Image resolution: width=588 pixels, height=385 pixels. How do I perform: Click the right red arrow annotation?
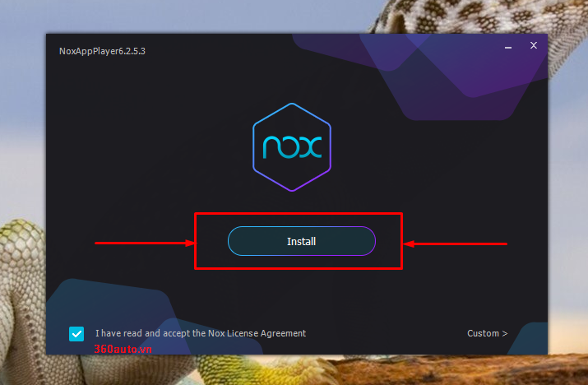pyautogui.click(x=456, y=244)
